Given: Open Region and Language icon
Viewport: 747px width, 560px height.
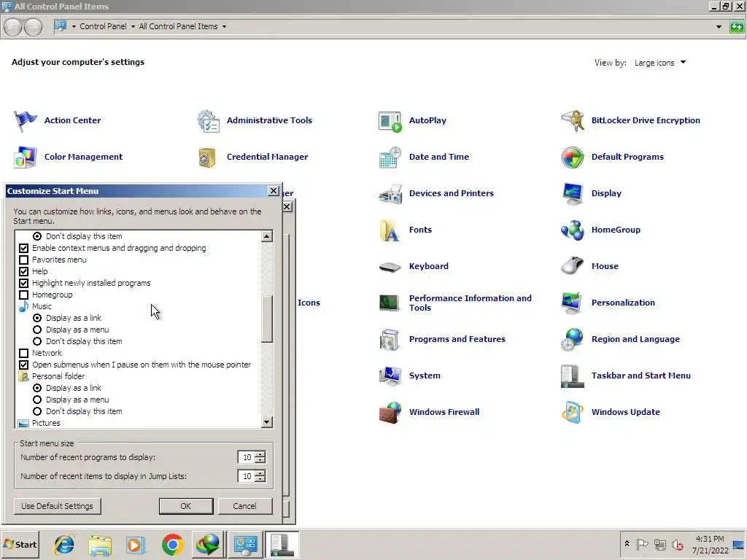Looking at the screenshot, I should 573,340.
